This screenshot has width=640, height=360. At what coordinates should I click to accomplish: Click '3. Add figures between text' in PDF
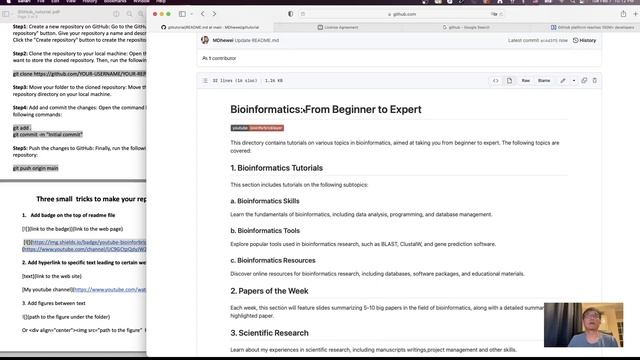[53, 303]
